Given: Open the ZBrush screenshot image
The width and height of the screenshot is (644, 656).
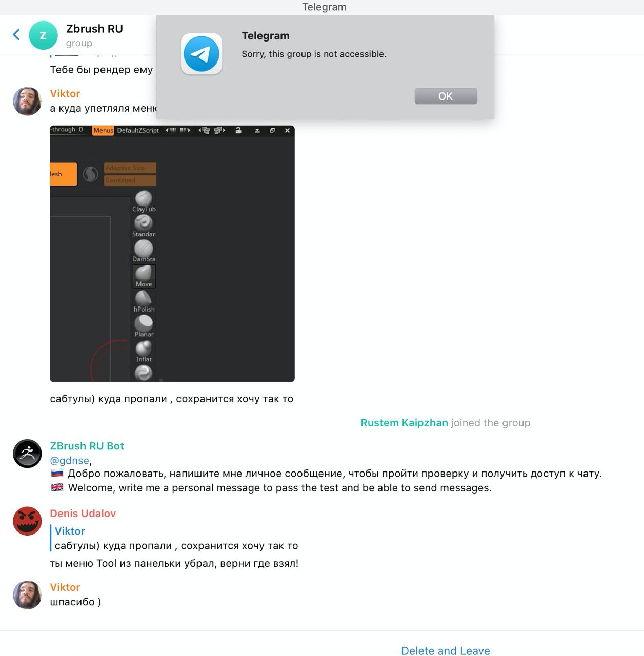Looking at the screenshot, I should tap(172, 254).
